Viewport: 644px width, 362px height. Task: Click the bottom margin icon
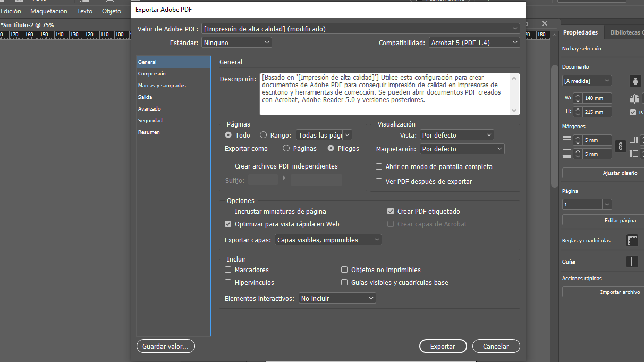coord(566,154)
